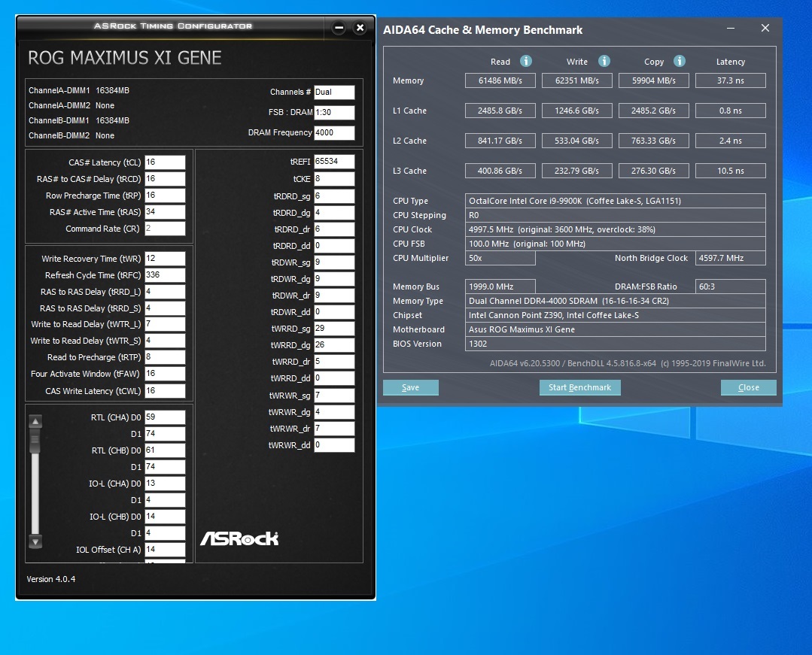
Task: Click the CAS# Latency (tCL) field
Action: coord(165,162)
